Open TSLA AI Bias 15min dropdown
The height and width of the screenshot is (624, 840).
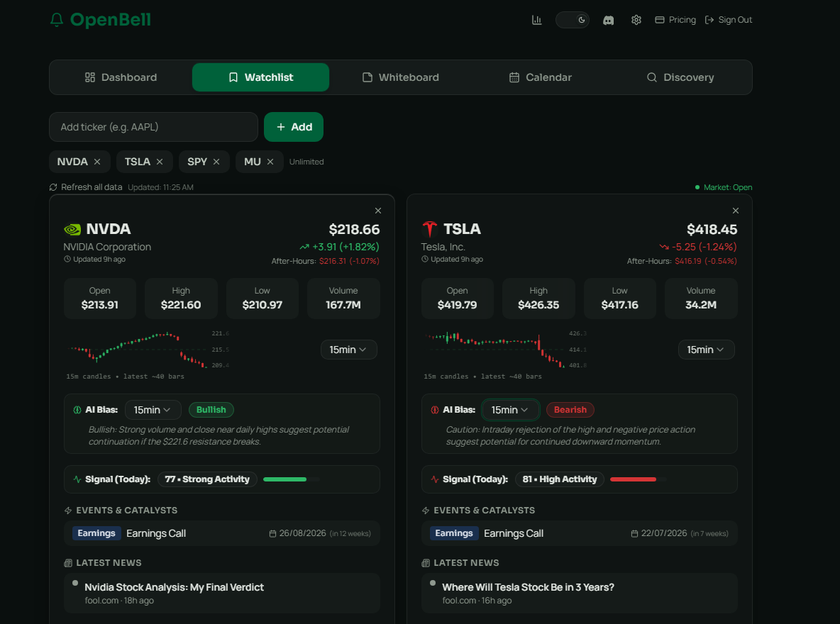tap(510, 410)
